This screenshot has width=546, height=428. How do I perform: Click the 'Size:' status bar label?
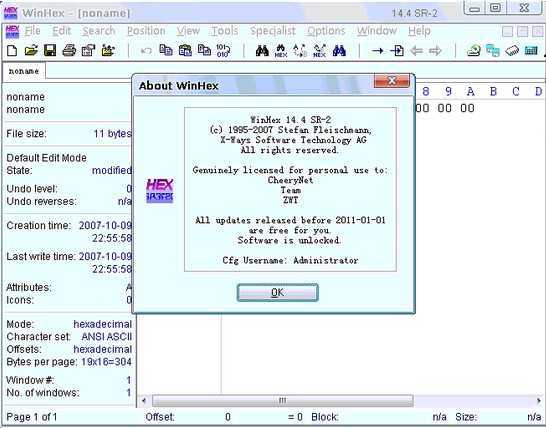pos(466,417)
